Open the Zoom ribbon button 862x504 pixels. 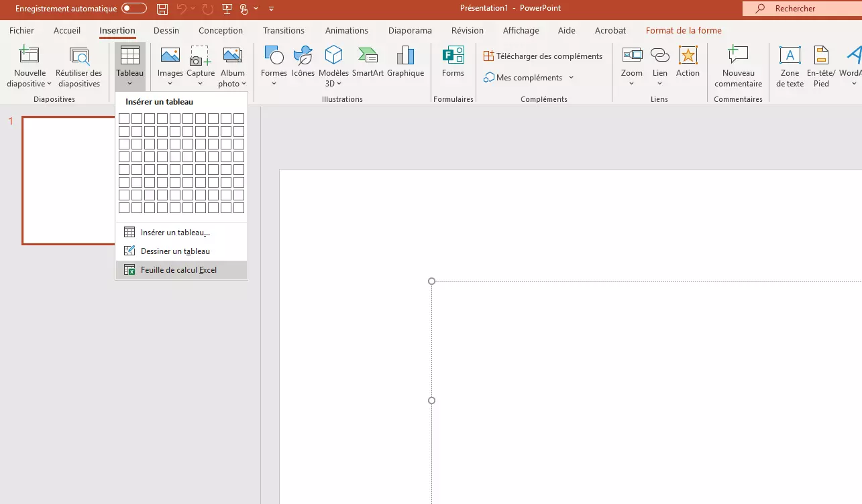coord(632,66)
